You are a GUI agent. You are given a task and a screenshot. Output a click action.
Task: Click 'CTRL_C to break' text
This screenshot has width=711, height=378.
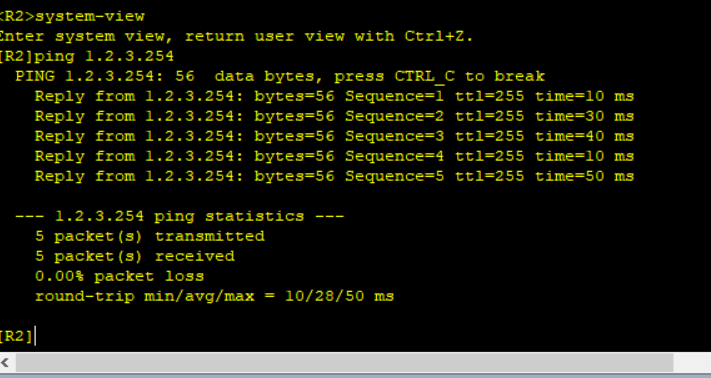pos(470,76)
